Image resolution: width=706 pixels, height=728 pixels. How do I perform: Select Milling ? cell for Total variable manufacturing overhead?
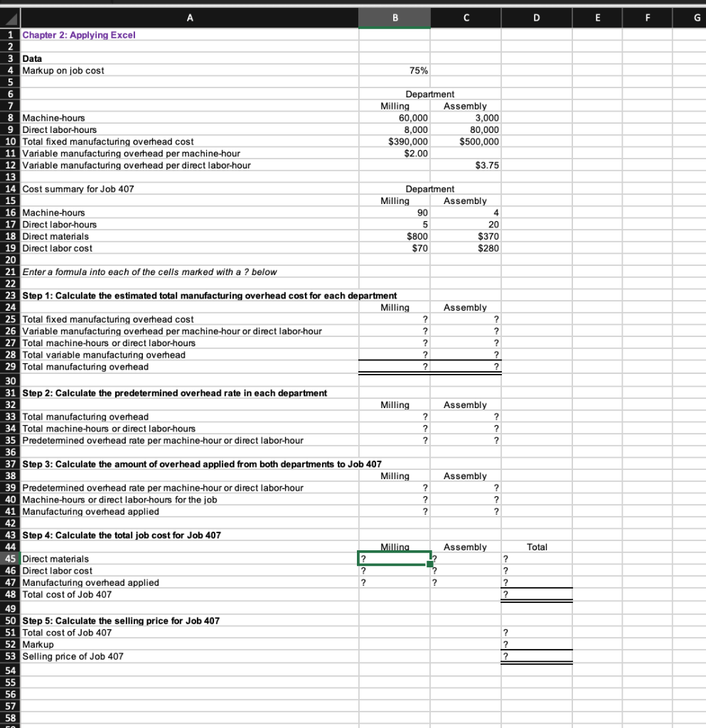[395, 355]
